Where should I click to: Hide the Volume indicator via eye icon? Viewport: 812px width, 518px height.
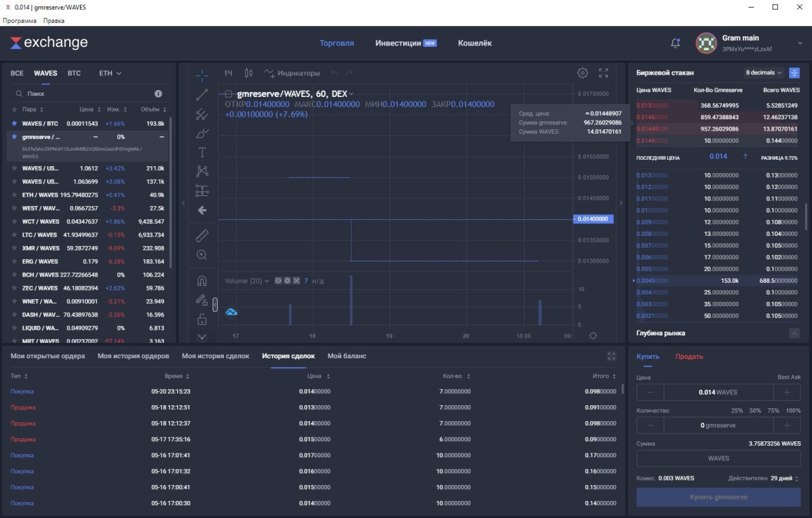coord(278,281)
